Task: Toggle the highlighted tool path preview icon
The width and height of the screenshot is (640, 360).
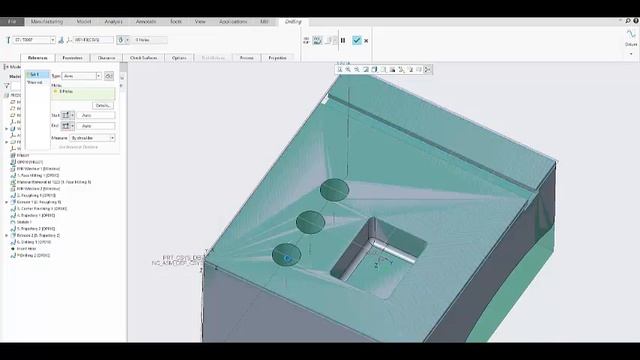Action: point(317,40)
